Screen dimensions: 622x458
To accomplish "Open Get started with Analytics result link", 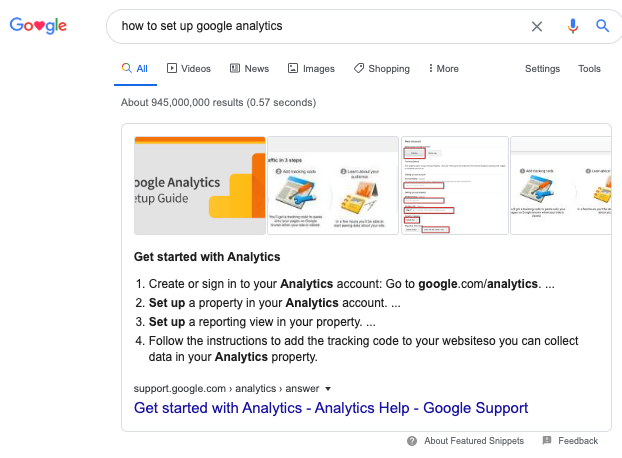I will pyautogui.click(x=331, y=408).
